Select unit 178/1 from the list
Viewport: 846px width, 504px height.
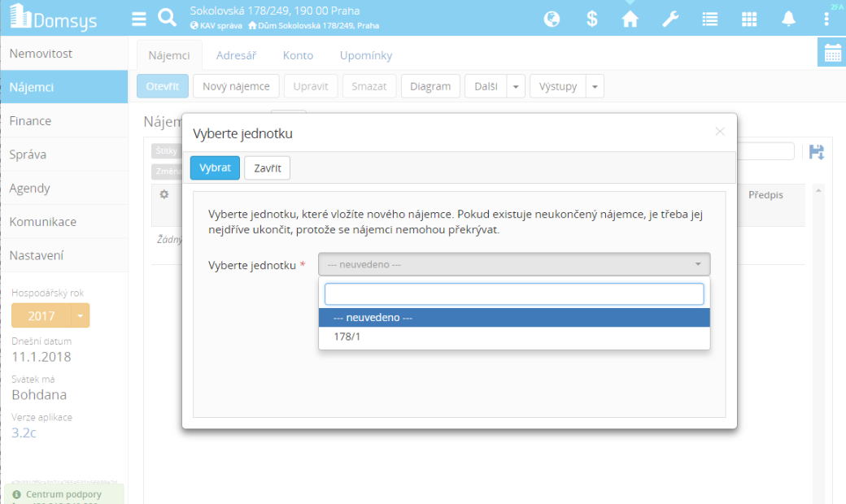(x=513, y=337)
